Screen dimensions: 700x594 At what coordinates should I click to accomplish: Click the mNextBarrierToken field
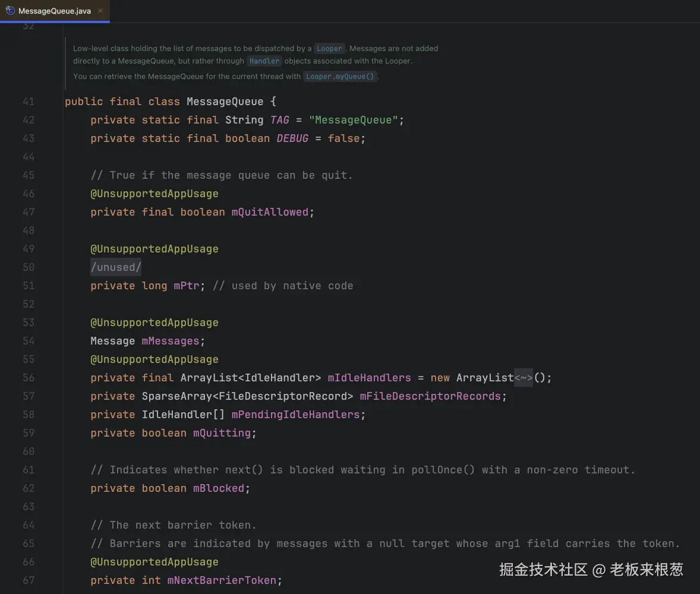[x=222, y=580]
